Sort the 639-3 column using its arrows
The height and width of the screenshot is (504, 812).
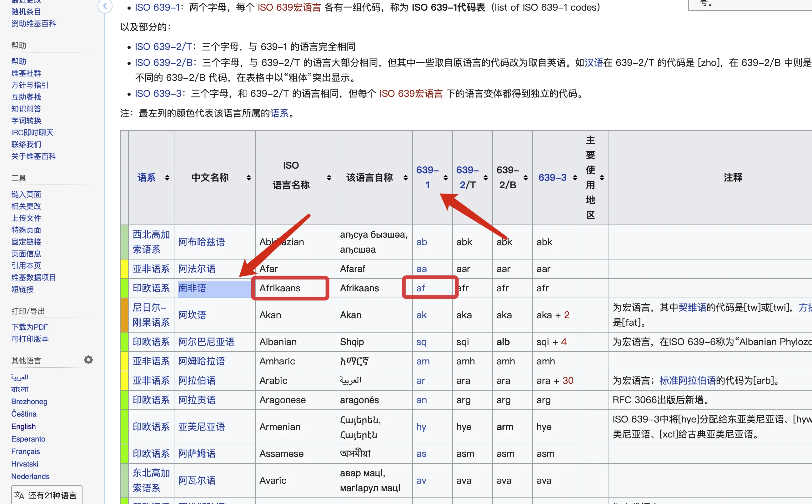click(575, 178)
